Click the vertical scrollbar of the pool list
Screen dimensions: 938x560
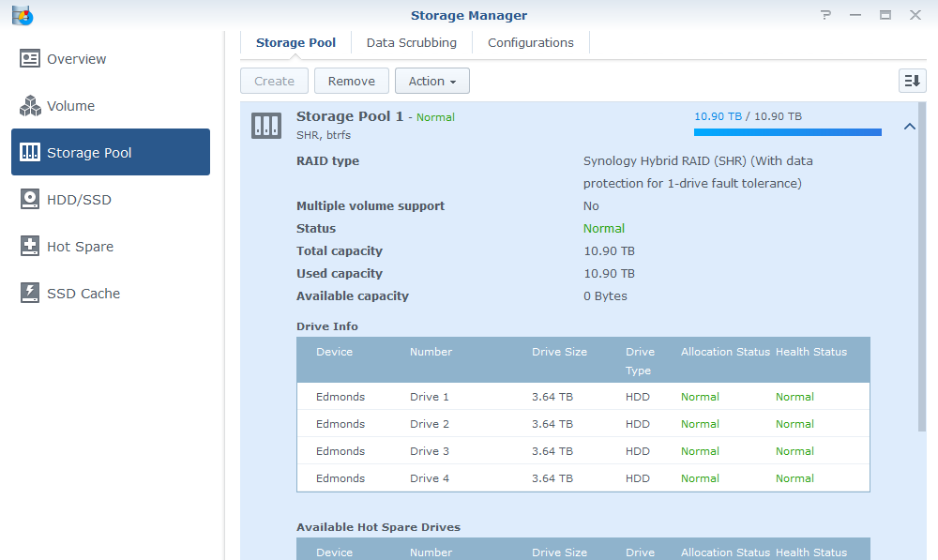(922, 266)
